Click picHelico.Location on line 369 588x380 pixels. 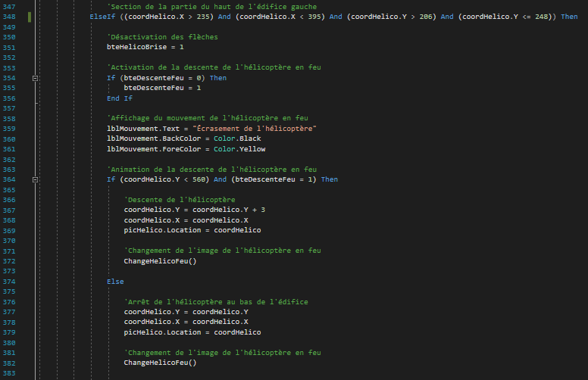162,230
